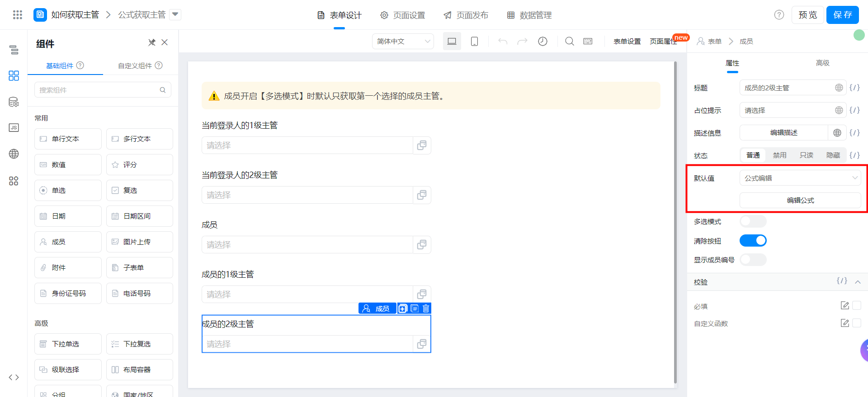Set status to 普通
868x397 pixels.
pos(753,155)
